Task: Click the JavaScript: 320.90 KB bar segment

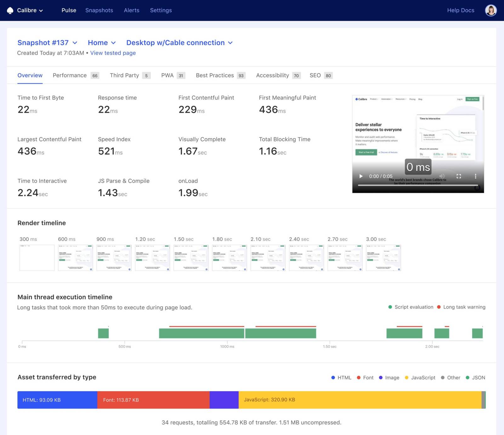Action: (x=360, y=400)
